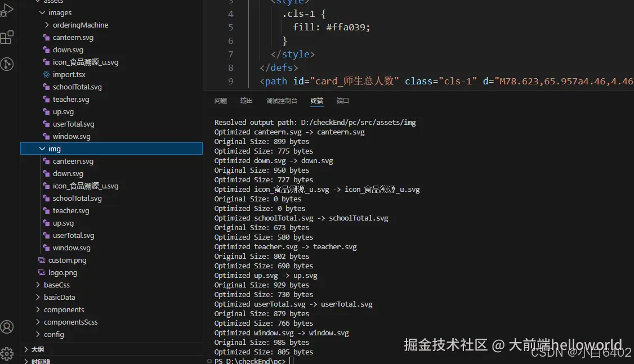Open the Accounts icon in activity bar
This screenshot has width=634, height=364.
coord(7,326)
